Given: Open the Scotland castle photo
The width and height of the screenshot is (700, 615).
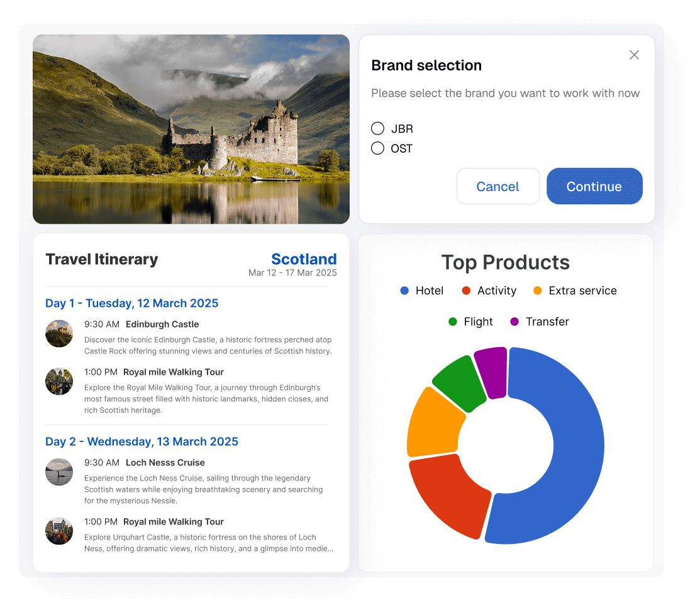Looking at the screenshot, I should click(191, 129).
